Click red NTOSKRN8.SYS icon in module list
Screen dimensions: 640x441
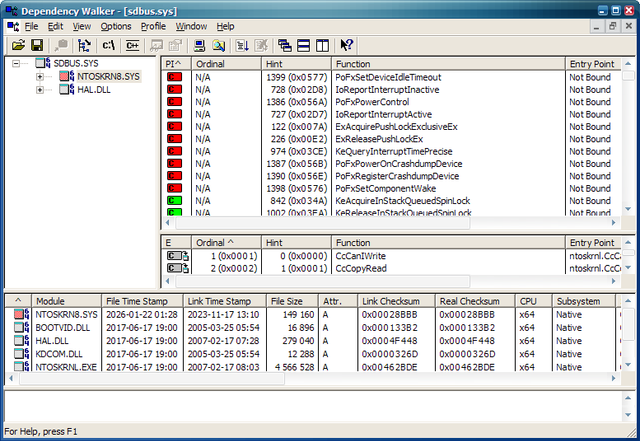tap(21, 314)
